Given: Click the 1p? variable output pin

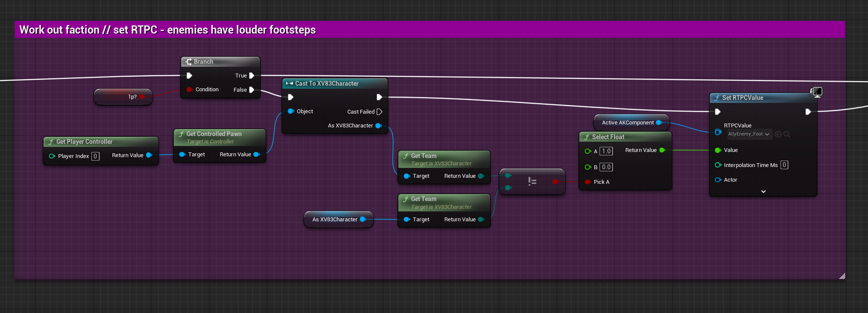Looking at the screenshot, I should (x=142, y=97).
